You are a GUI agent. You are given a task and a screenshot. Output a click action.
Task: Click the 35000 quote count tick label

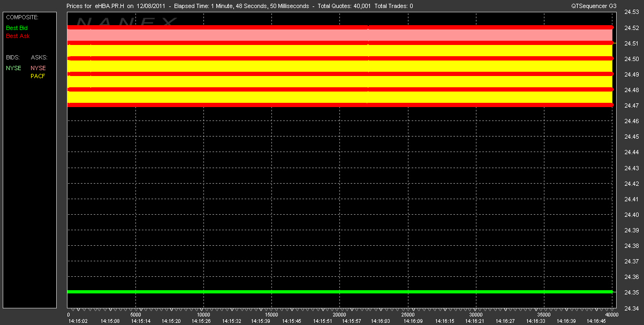(544, 315)
